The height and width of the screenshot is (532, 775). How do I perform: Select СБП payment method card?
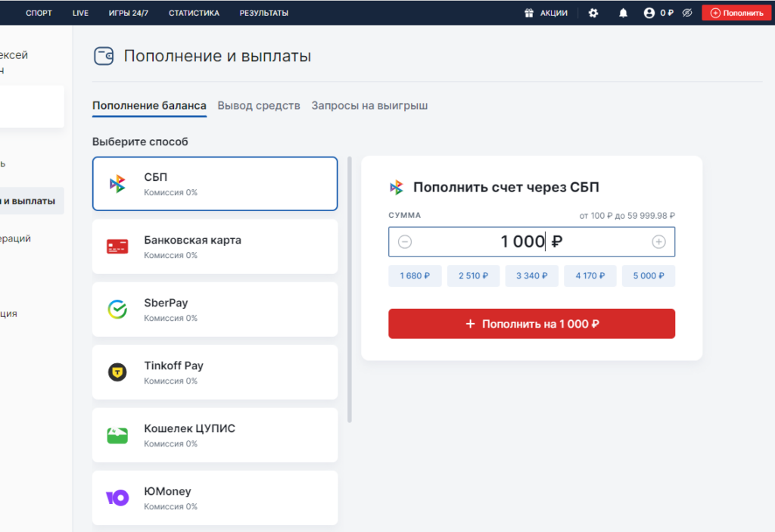coord(215,184)
